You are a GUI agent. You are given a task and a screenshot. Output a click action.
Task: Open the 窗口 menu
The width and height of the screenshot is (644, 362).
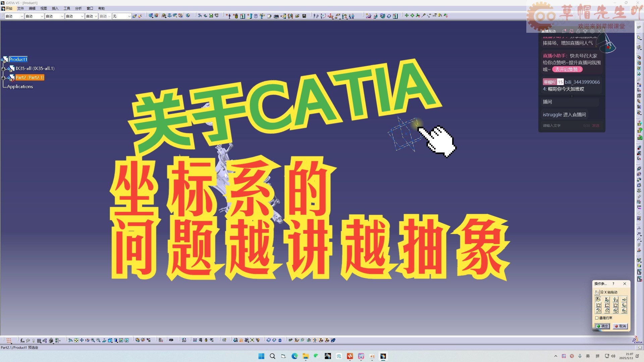coord(90,8)
